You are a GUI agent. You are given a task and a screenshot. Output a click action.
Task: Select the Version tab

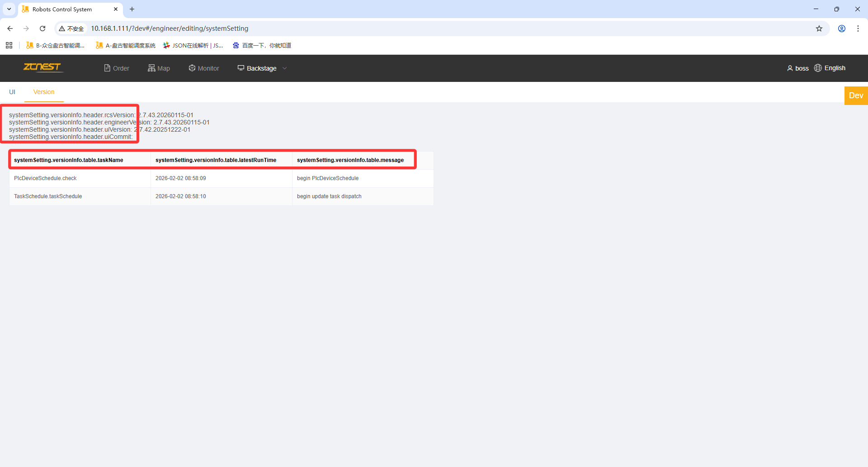(44, 92)
